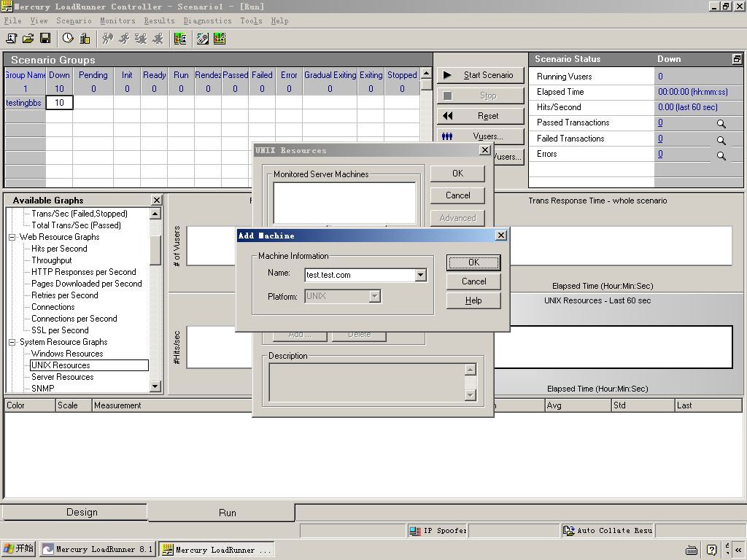The height and width of the screenshot is (560, 747).
Task: Click the Description text area
Action: [367, 382]
